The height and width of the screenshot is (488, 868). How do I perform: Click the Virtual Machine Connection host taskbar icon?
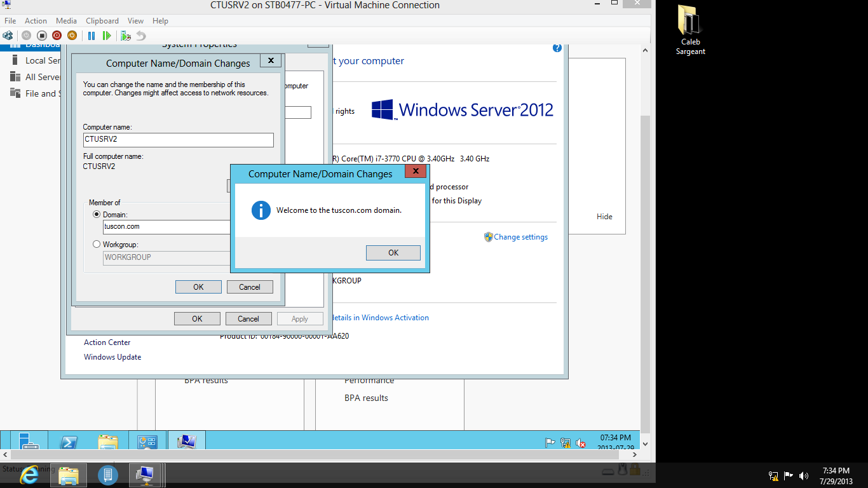[146, 475]
